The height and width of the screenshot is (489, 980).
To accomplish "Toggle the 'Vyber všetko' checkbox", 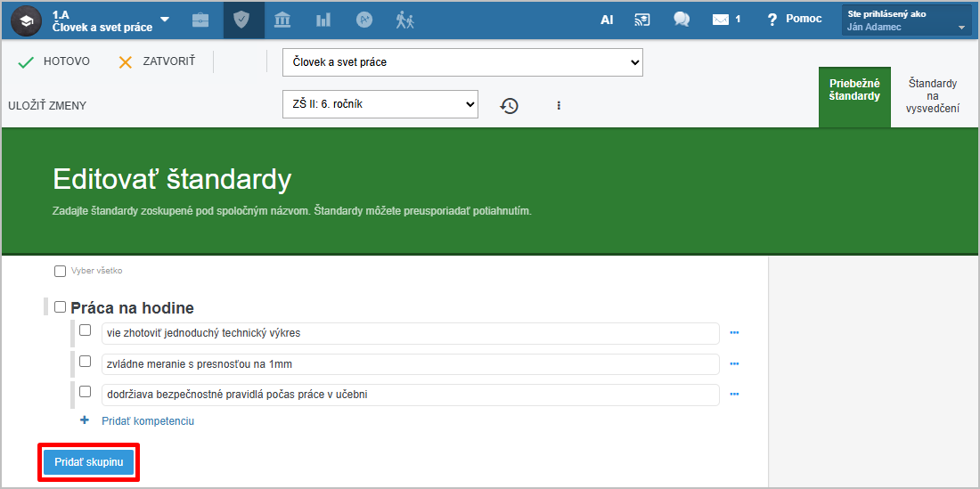I will coord(61,271).
